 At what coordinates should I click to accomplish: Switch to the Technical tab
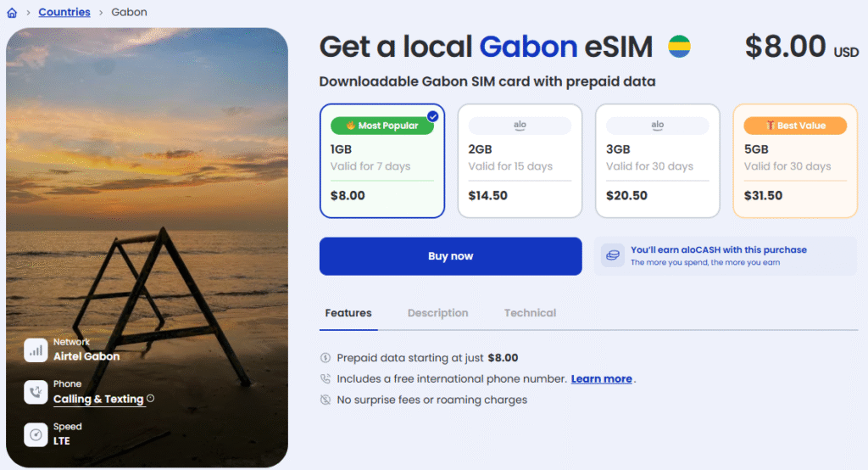[x=530, y=313]
